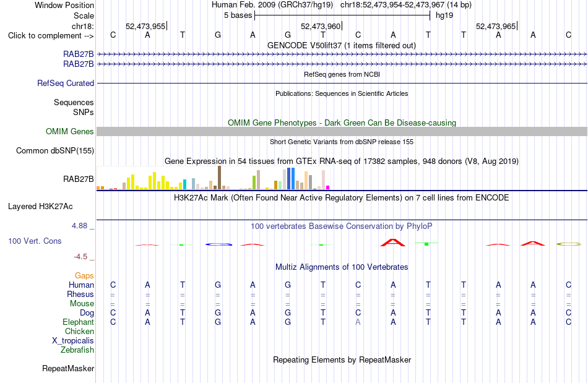
Task: Click the 'hg19' label beside scale bar
Action: click(444, 15)
